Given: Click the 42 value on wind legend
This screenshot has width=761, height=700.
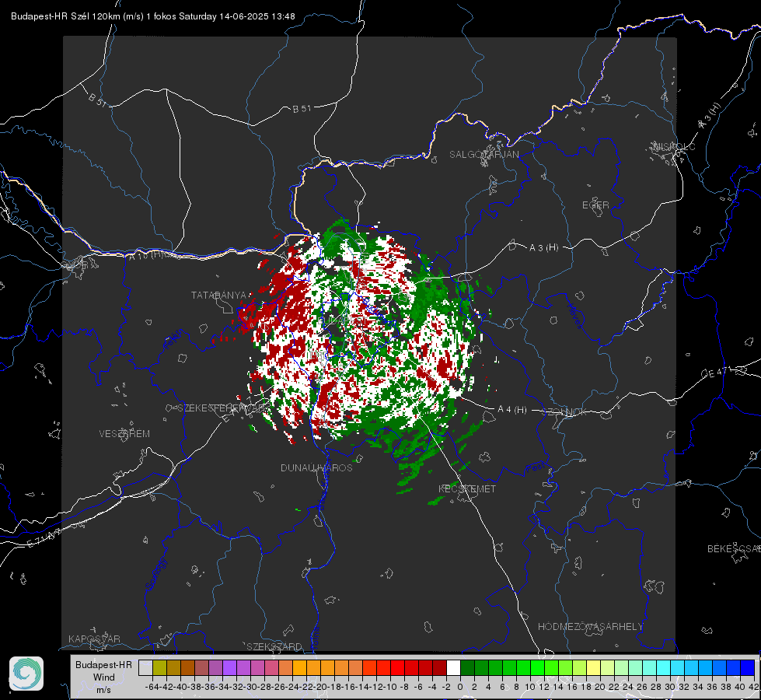Looking at the screenshot, I should (753, 687).
